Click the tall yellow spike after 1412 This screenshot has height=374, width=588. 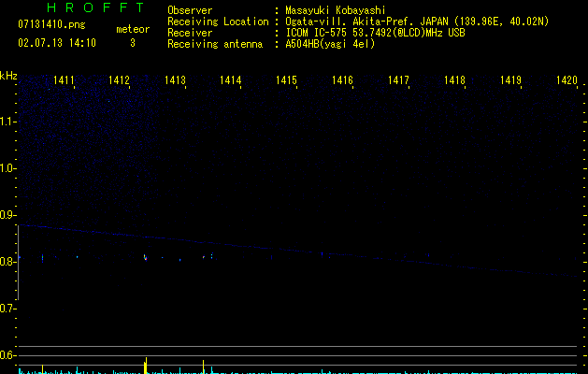[x=146, y=366]
